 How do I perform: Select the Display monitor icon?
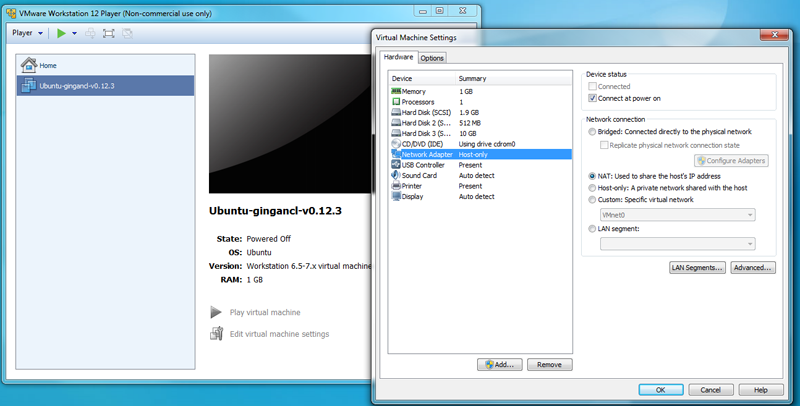pos(396,196)
